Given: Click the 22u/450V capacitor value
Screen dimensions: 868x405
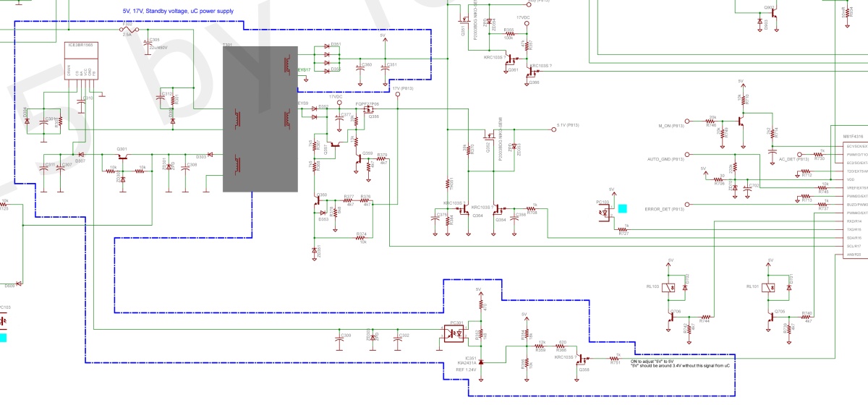Looking at the screenshot, I should [x=158, y=48].
